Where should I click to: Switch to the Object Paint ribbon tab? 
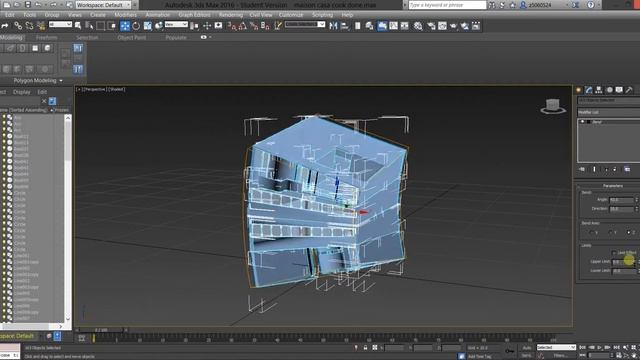(x=132, y=37)
